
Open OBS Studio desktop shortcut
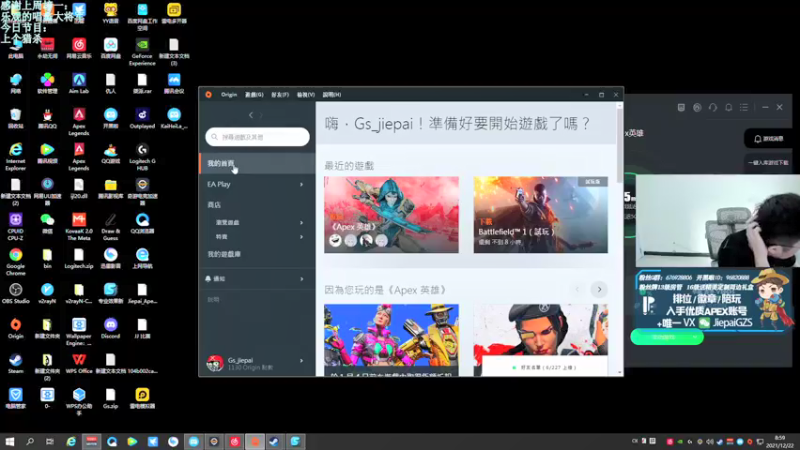coord(16,293)
